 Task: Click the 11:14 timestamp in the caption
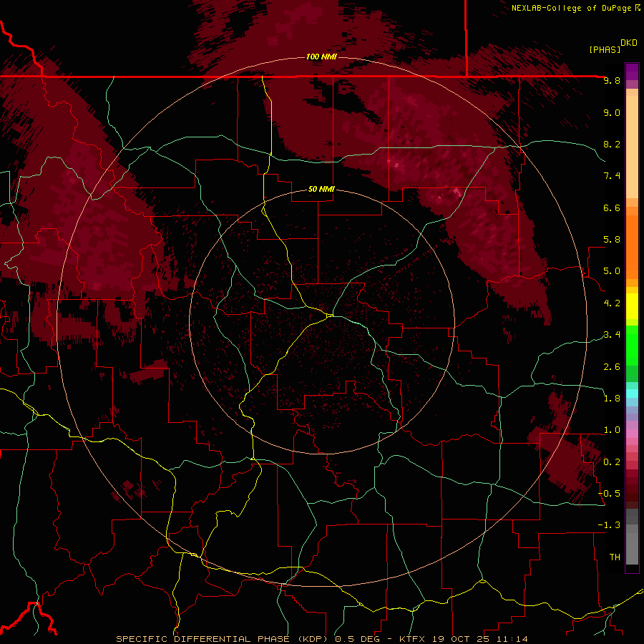tap(512, 639)
